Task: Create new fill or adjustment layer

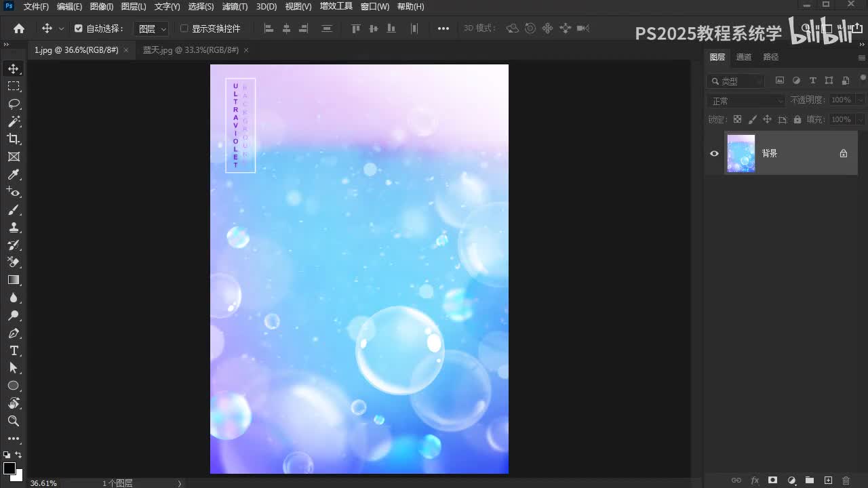Action: pyautogui.click(x=791, y=481)
